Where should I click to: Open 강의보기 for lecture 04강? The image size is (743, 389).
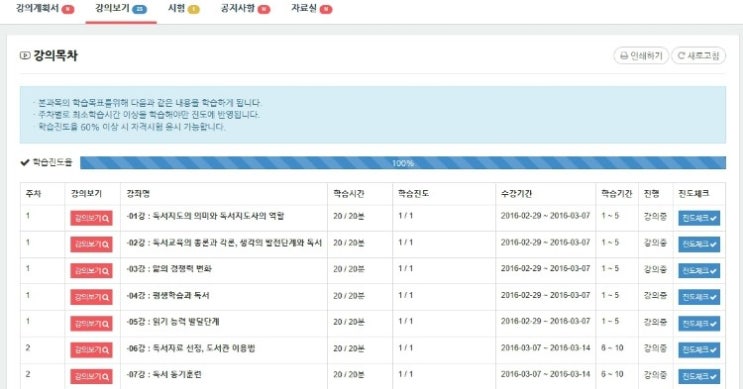click(91, 297)
